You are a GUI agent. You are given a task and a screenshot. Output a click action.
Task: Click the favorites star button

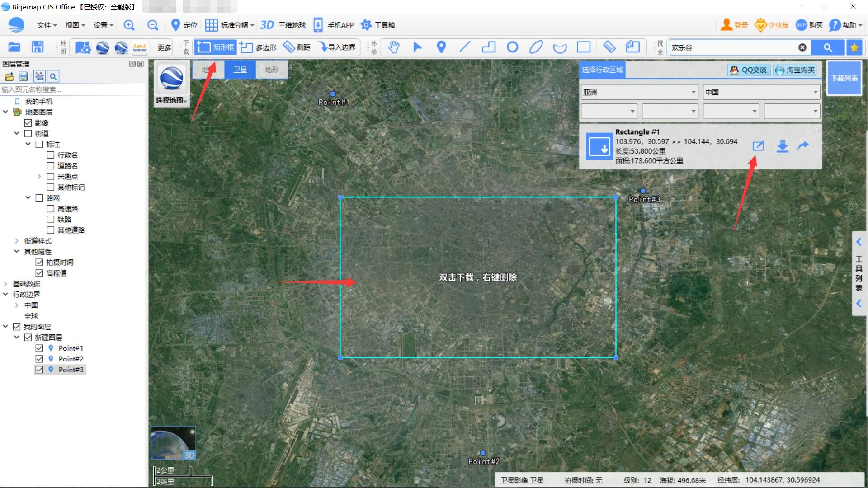[x=854, y=47]
